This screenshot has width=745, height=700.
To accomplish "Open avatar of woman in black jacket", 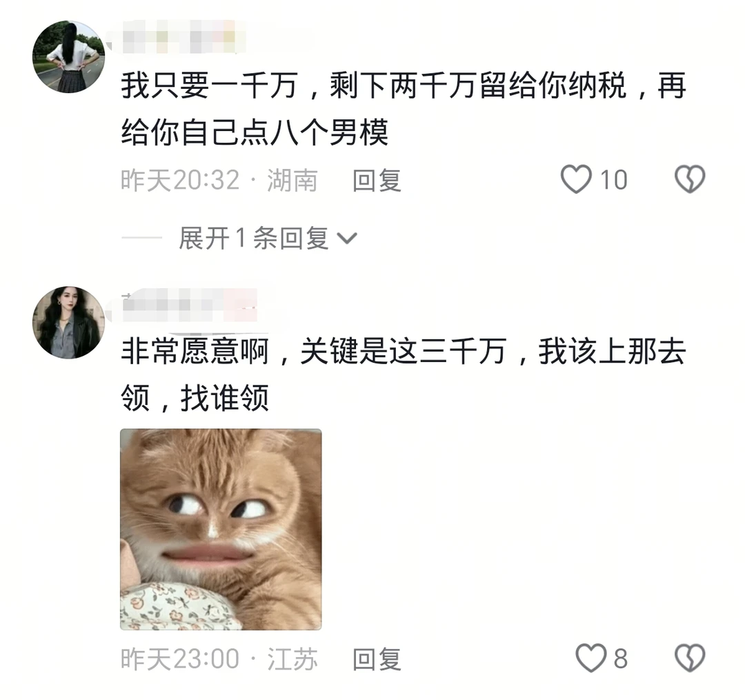I will pyautogui.click(x=68, y=323).
